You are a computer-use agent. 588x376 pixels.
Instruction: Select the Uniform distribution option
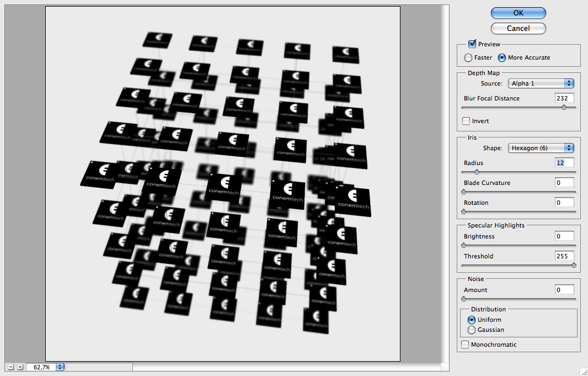click(472, 320)
